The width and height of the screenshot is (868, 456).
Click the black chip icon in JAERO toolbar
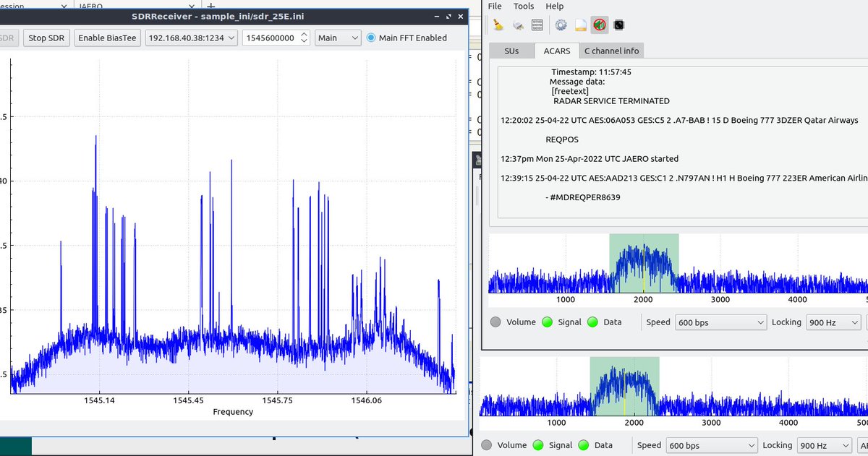pos(618,25)
